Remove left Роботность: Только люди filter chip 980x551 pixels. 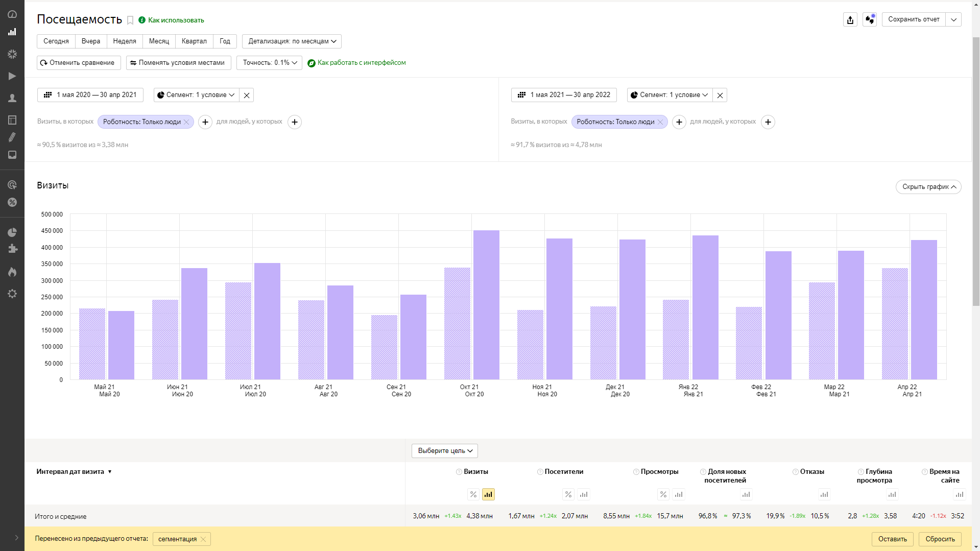tap(186, 122)
